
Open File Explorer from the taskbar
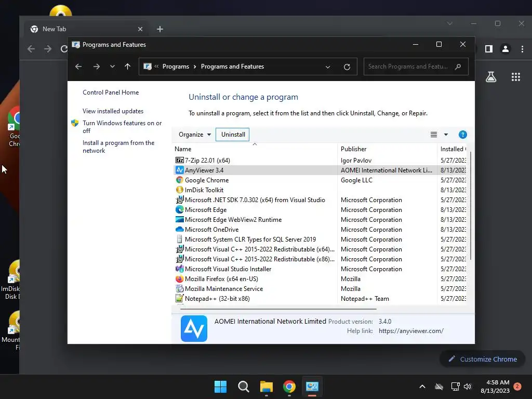point(267,387)
